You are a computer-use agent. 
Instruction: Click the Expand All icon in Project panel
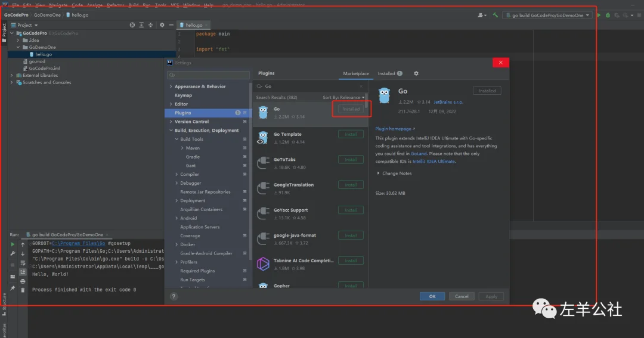coord(141,25)
